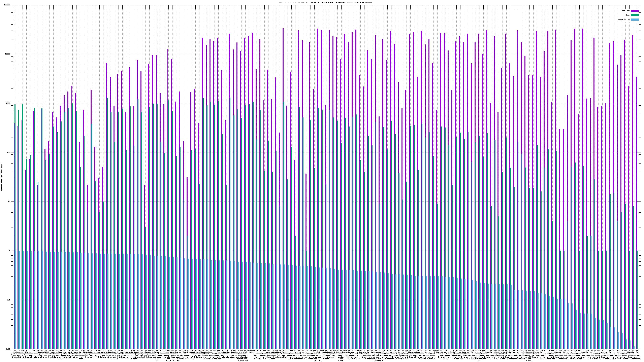Select the 'Not Spam' legend label

[626, 11]
